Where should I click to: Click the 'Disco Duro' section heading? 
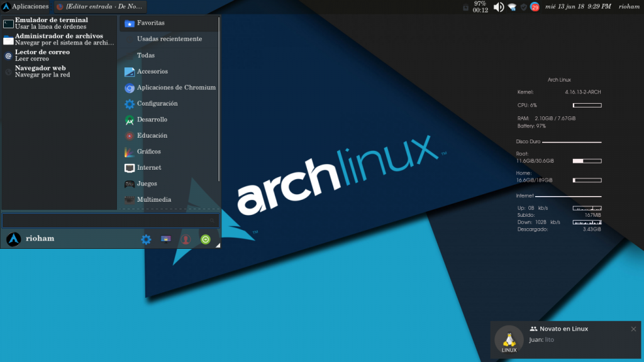[x=528, y=141]
